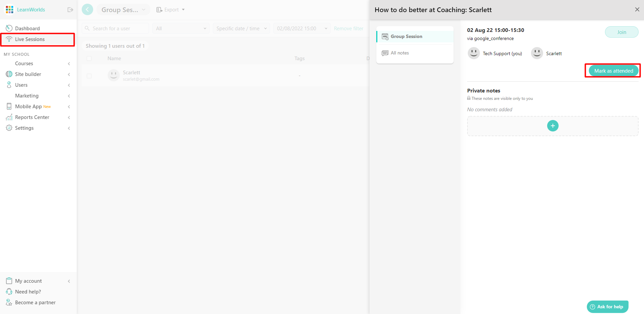The width and height of the screenshot is (644, 314).
Task: Select the Reports Center chart icon
Action: (x=9, y=117)
